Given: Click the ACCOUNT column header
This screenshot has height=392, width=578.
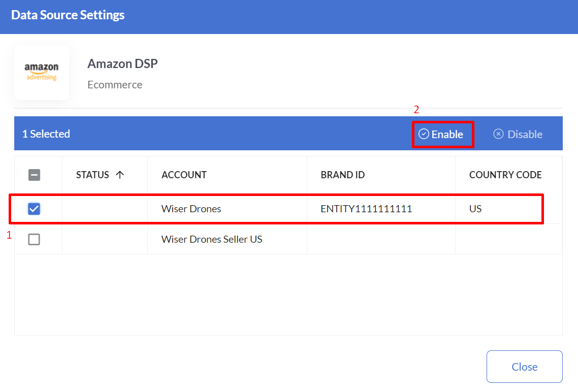Looking at the screenshot, I should [184, 175].
